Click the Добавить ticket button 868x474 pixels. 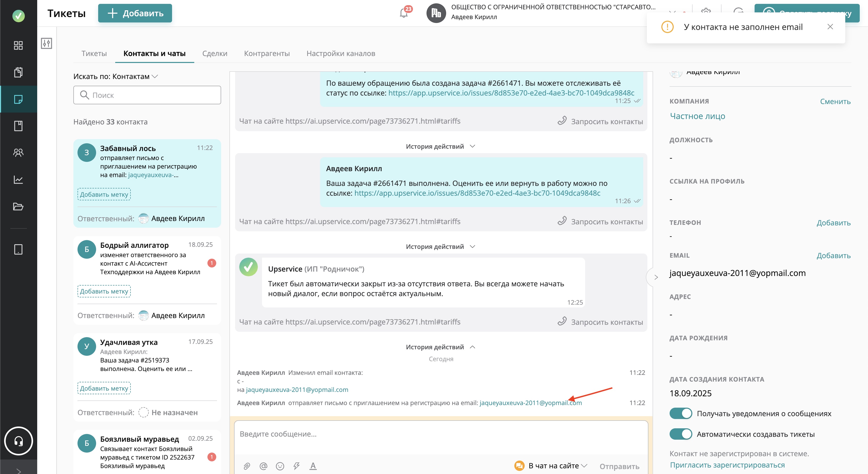pyautogui.click(x=135, y=13)
